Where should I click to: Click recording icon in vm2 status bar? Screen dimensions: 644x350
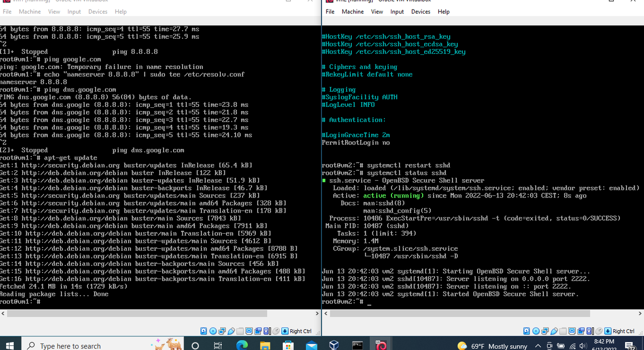(581, 331)
